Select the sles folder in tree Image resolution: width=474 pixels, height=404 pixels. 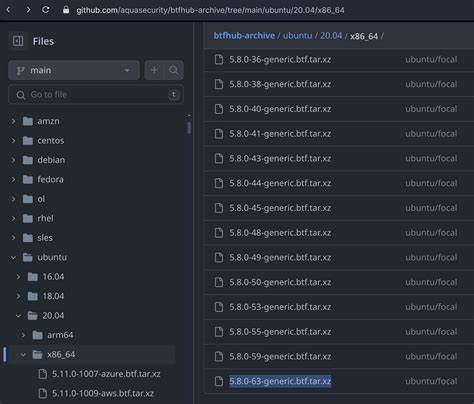[45, 238]
